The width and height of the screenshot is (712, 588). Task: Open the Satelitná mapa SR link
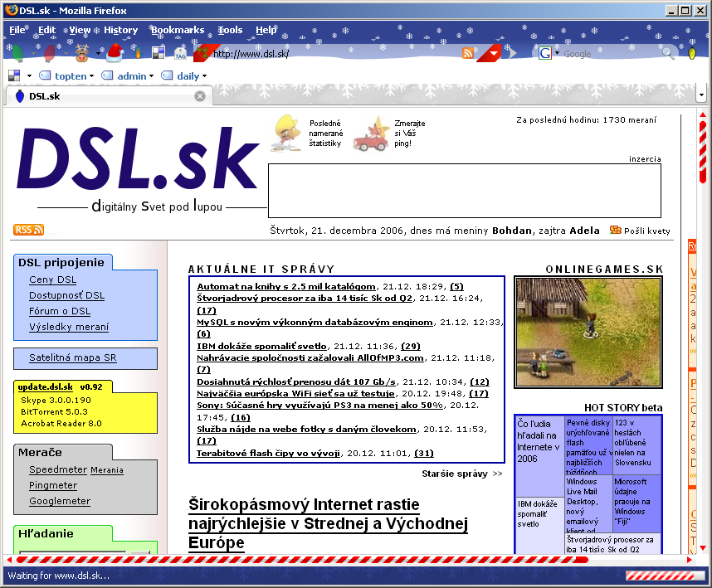[73, 357]
